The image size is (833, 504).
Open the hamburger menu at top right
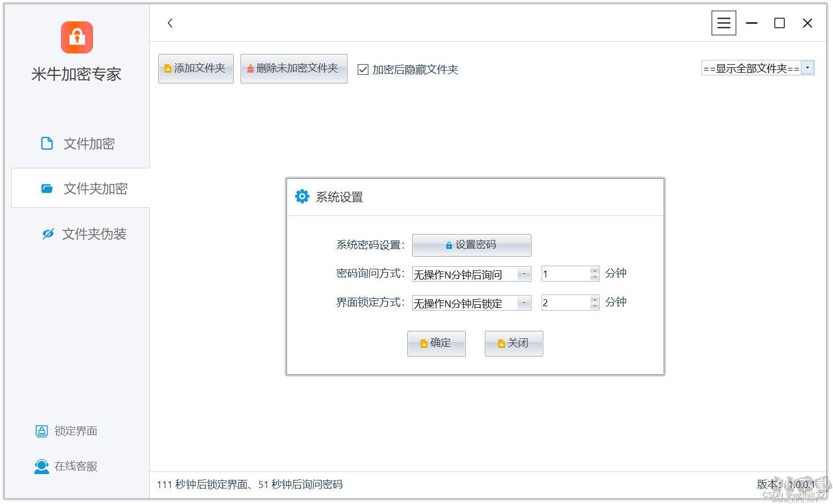click(x=723, y=22)
